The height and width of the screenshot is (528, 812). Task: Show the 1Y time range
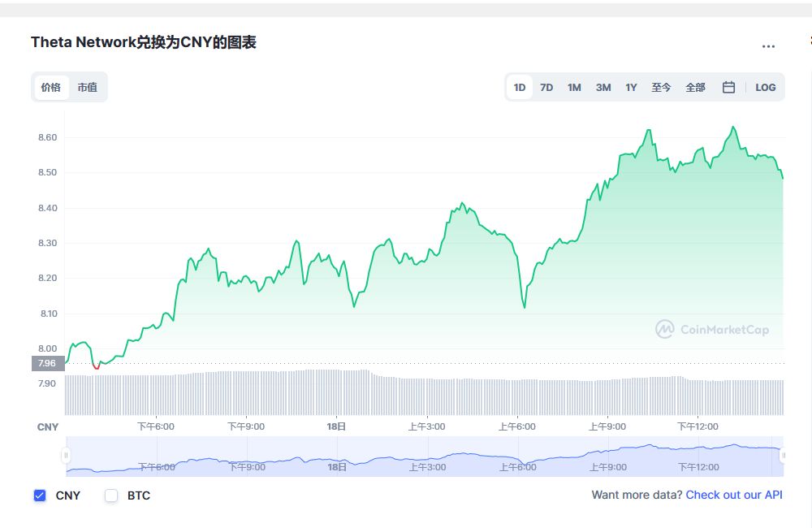point(631,88)
